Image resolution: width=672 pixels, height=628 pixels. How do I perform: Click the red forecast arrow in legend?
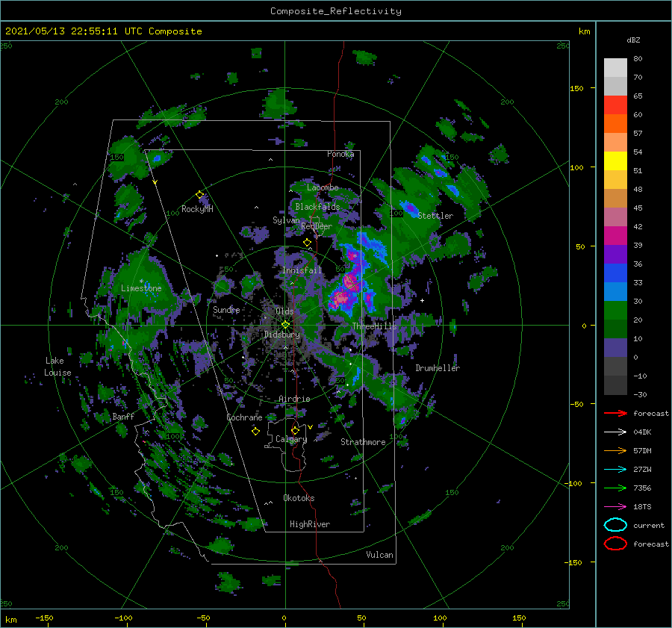coord(615,413)
